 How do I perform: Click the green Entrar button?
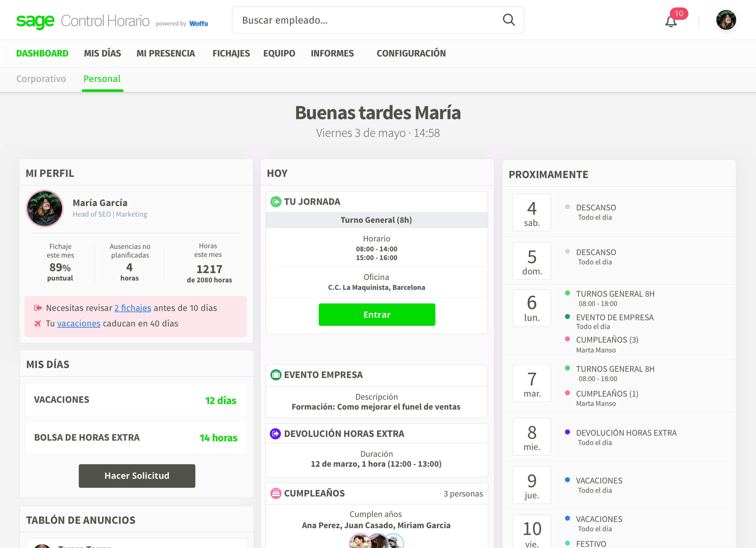377,315
